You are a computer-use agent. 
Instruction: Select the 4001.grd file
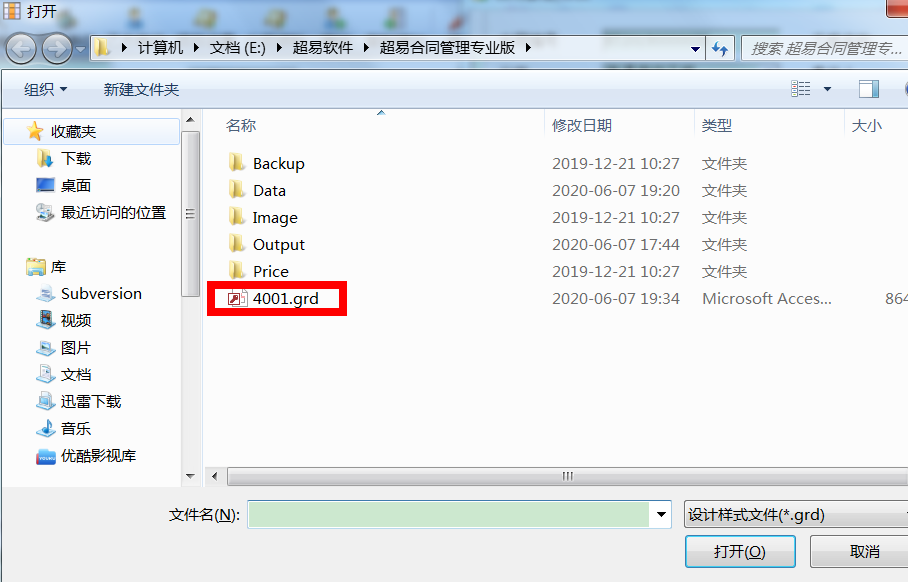coord(285,299)
